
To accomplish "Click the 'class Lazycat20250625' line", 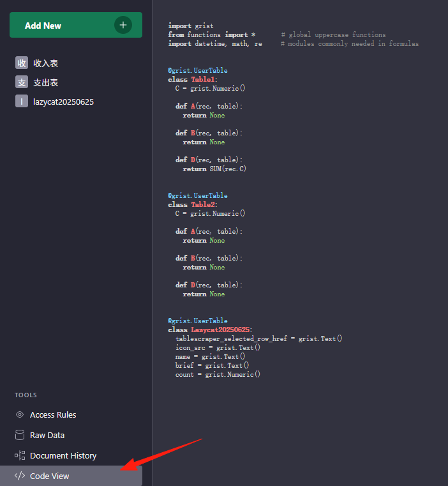I will 210,330.
